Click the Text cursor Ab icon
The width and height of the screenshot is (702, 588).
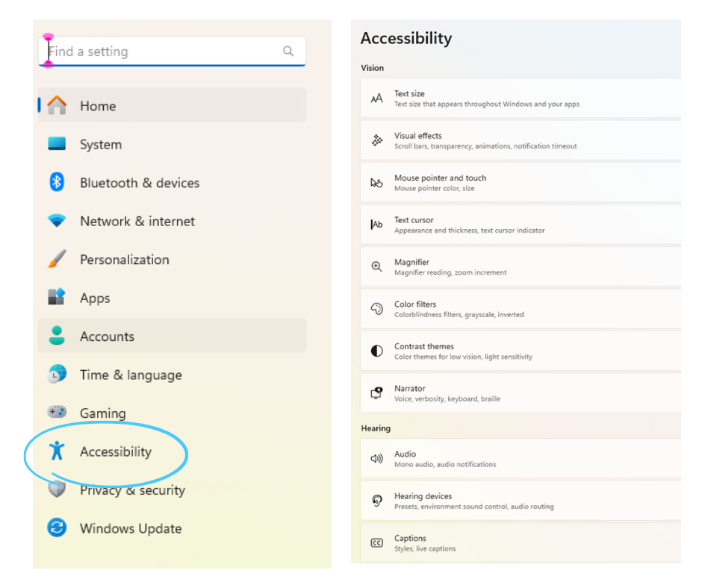tap(377, 225)
